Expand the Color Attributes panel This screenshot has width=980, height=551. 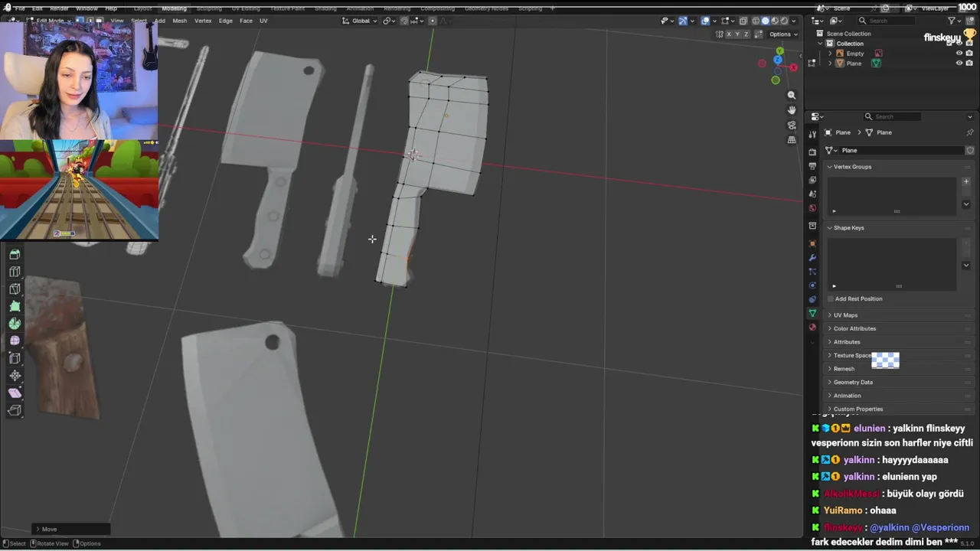854,328
